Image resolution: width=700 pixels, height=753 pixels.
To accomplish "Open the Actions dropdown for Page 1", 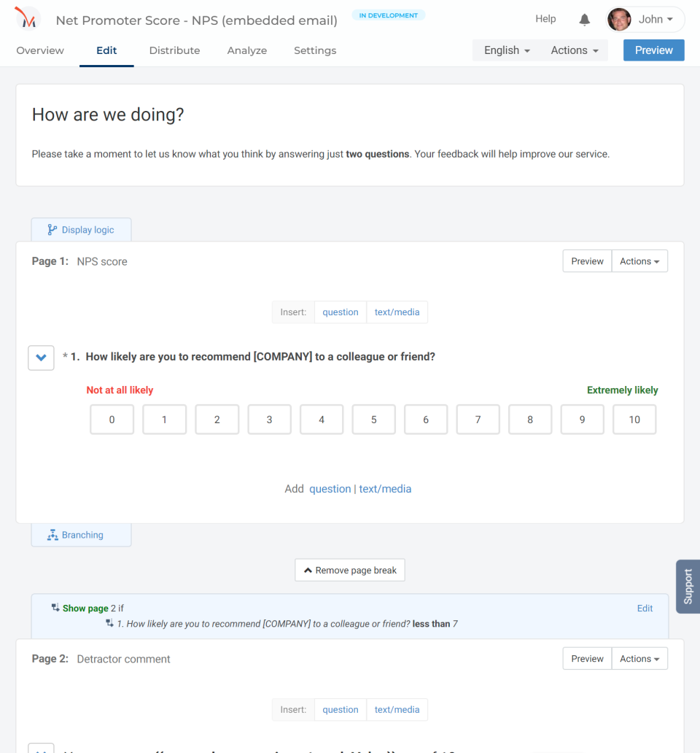I will (x=639, y=260).
